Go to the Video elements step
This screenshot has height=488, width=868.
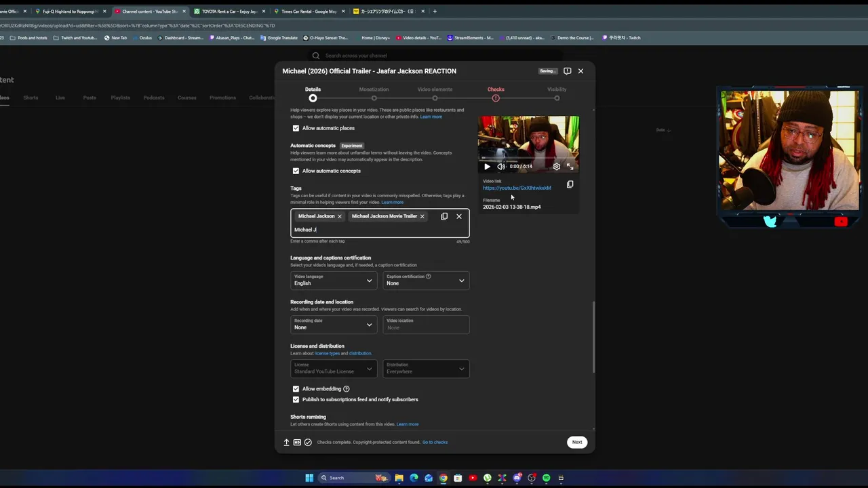click(435, 94)
